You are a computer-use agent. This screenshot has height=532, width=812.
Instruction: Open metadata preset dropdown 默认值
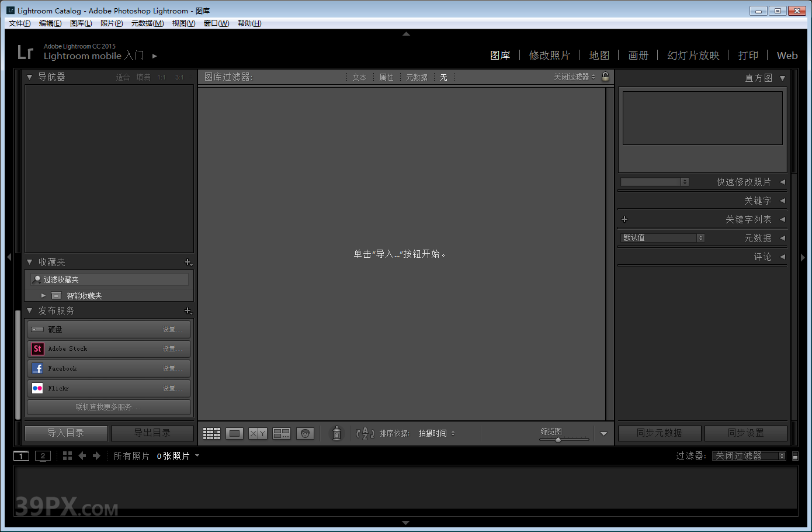662,238
